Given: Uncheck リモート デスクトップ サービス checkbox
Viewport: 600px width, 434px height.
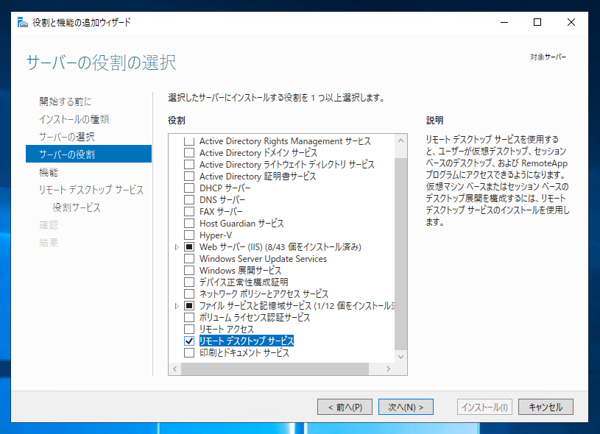Looking at the screenshot, I should pos(189,341).
